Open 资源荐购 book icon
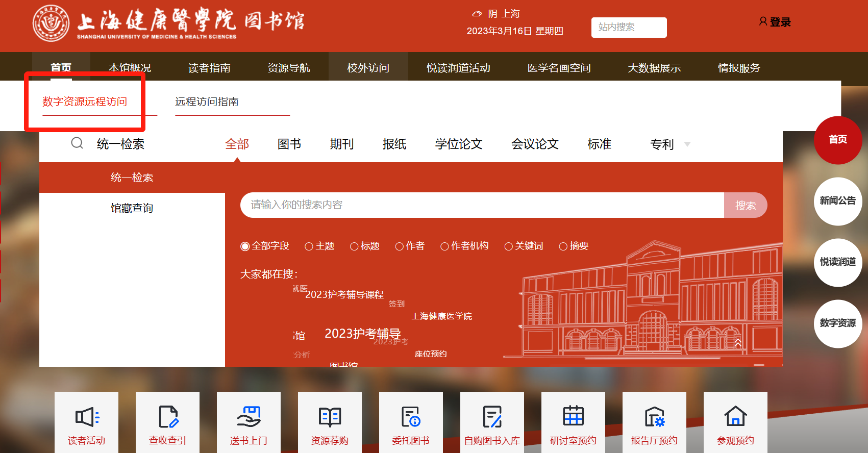Screen dimensions: 868x453 330,417
